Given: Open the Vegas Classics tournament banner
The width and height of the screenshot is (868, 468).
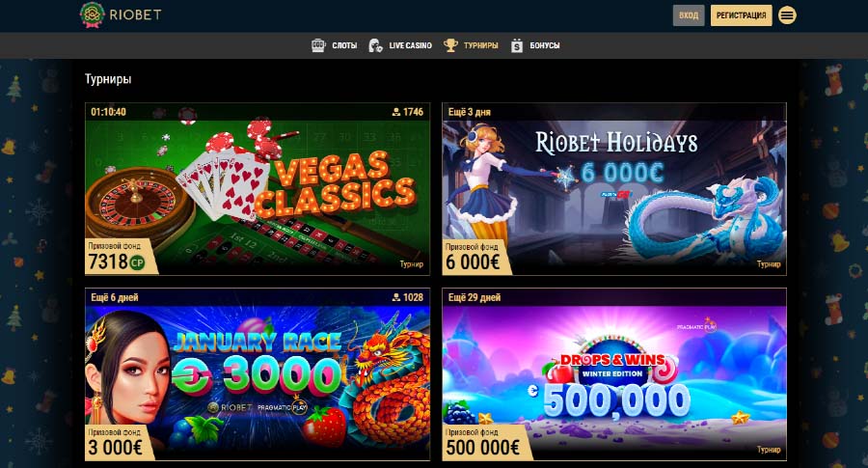Looking at the screenshot, I should coord(258,189).
